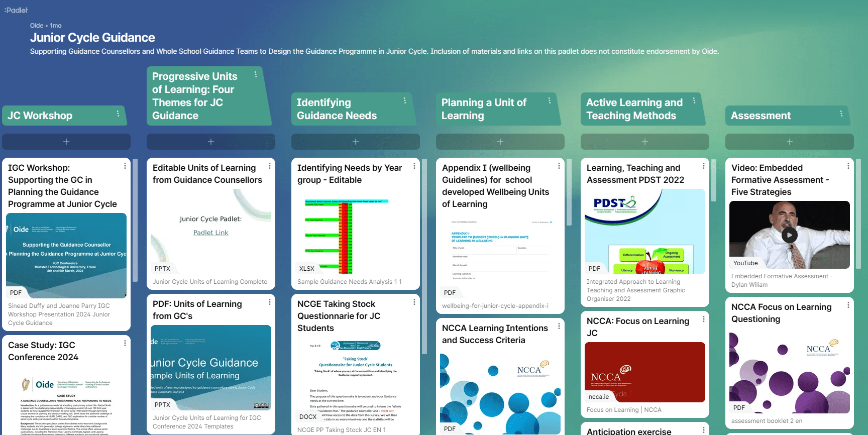868x435 pixels.
Task: Open options for IGC Workshop post
Action: [125, 166]
